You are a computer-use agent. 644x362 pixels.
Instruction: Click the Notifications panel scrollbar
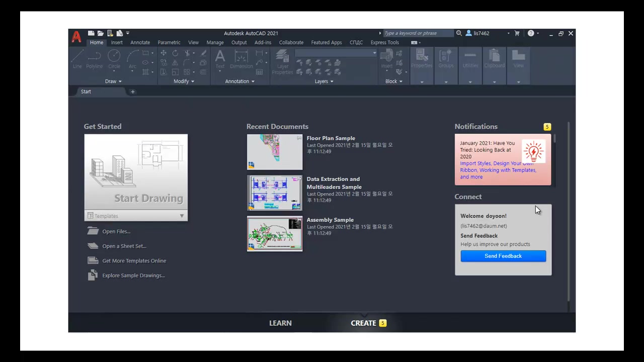click(x=554, y=139)
